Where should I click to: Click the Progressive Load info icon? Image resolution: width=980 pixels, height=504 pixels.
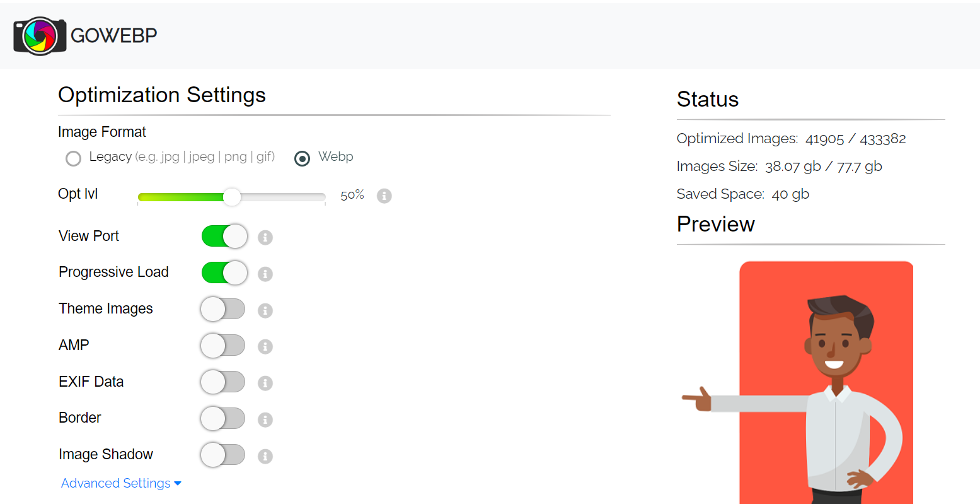point(265,274)
